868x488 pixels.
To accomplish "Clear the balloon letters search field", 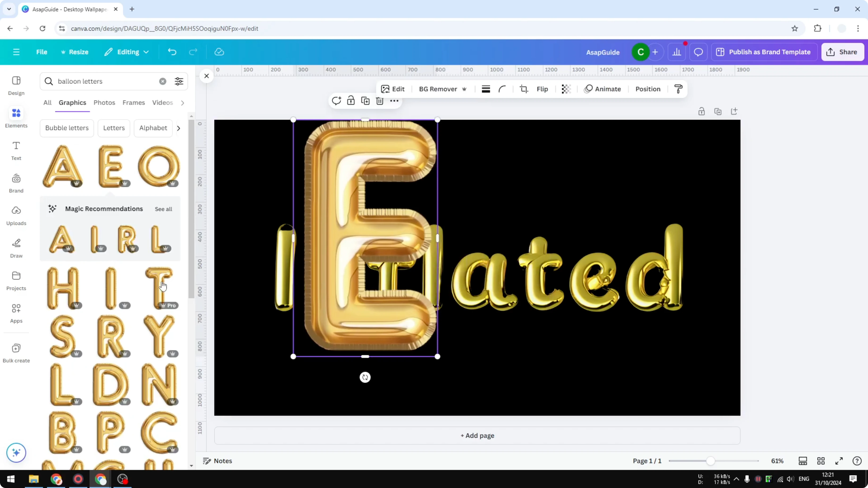I will (163, 81).
